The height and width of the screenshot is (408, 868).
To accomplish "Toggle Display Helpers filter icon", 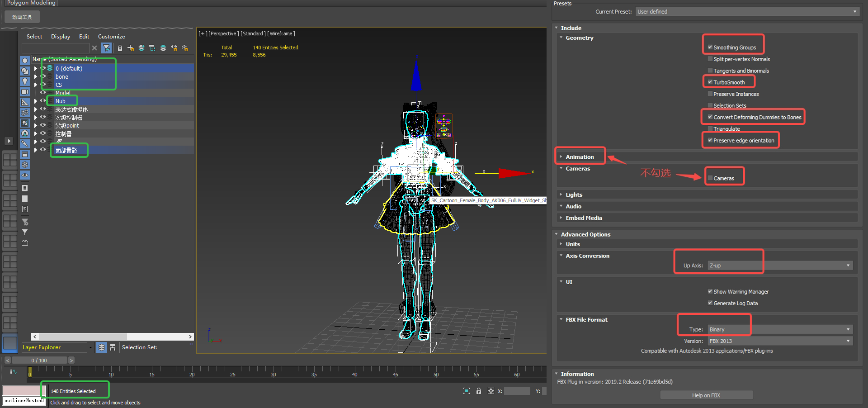I will point(25,102).
